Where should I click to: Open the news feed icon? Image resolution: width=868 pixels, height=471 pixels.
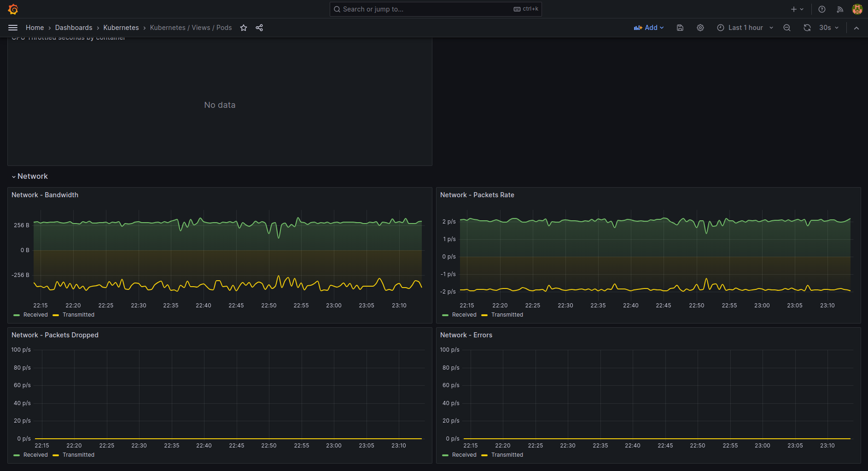pos(840,9)
